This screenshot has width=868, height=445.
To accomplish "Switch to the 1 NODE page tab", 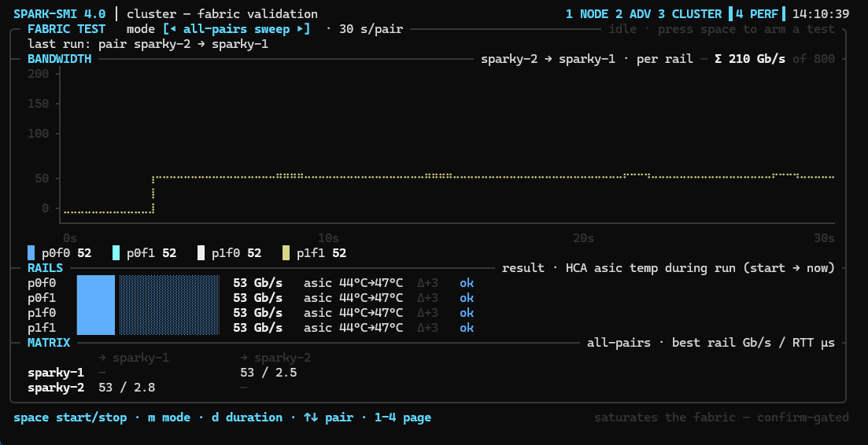I will tap(587, 14).
